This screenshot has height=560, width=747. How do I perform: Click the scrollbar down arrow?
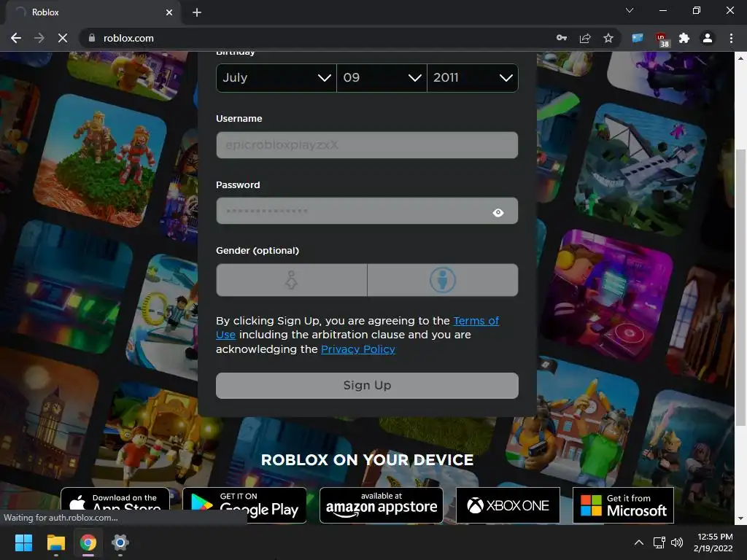point(740,518)
